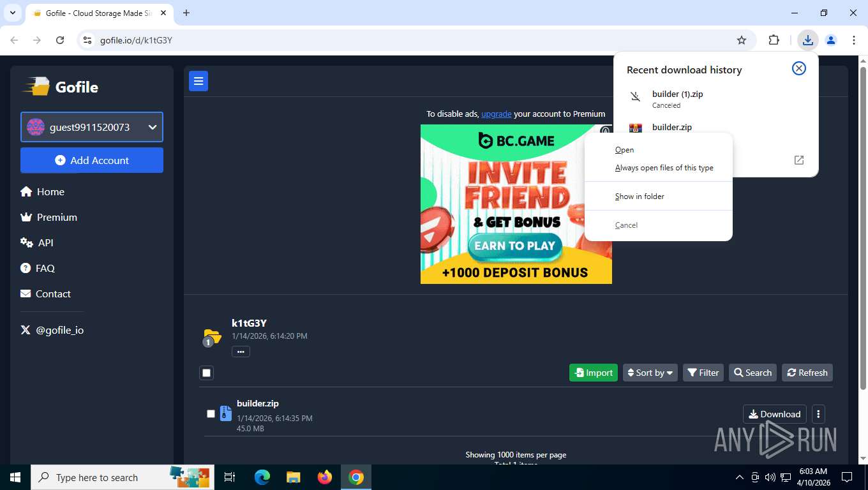Viewport: 868px width, 490px height.
Task: Open the k1tG3Y folder options ellipsis button
Action: (x=241, y=352)
